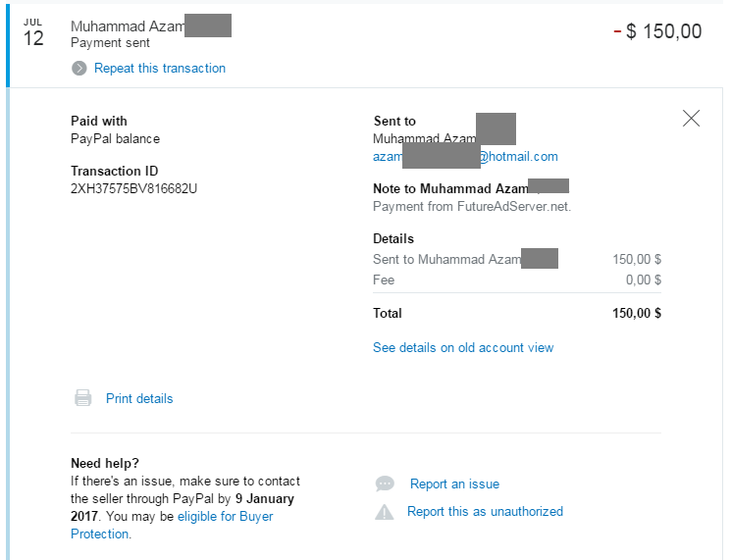Open the eligible for Buyer Protection link
Screen dimensions: 732x560
click(x=172, y=525)
